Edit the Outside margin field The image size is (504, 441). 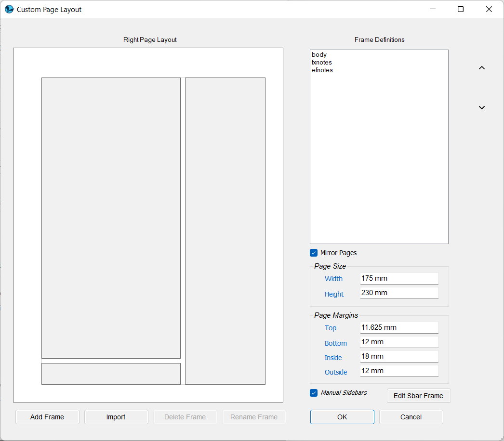399,371
